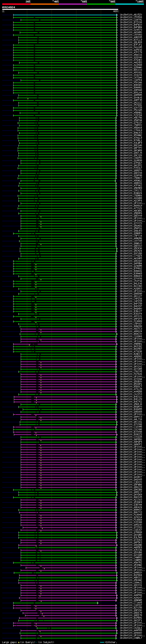This screenshot has width=146, height=644.
Task: Select hit label UniRef100_P50345
Action: click(x=131, y=110)
